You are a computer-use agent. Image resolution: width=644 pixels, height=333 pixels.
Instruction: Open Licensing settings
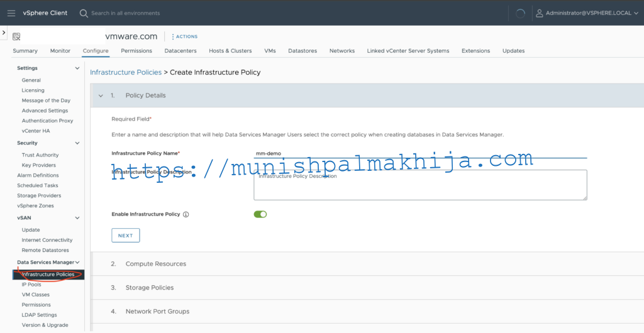[x=33, y=90]
